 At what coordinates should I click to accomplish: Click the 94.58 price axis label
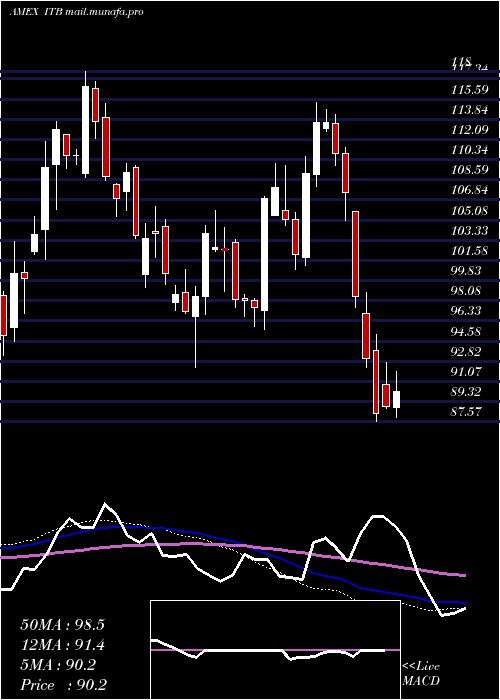point(466,331)
